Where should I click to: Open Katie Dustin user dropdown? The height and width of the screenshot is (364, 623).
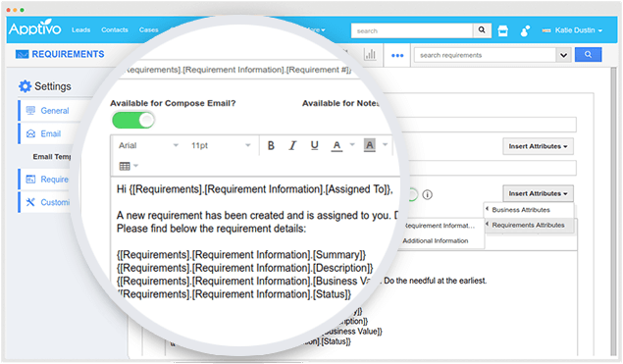(573, 30)
